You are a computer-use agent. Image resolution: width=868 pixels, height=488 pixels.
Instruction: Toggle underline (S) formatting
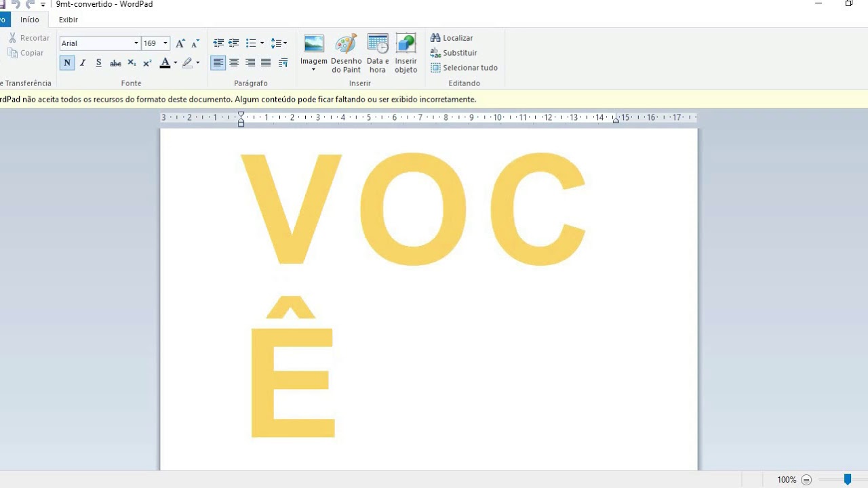[x=99, y=63]
